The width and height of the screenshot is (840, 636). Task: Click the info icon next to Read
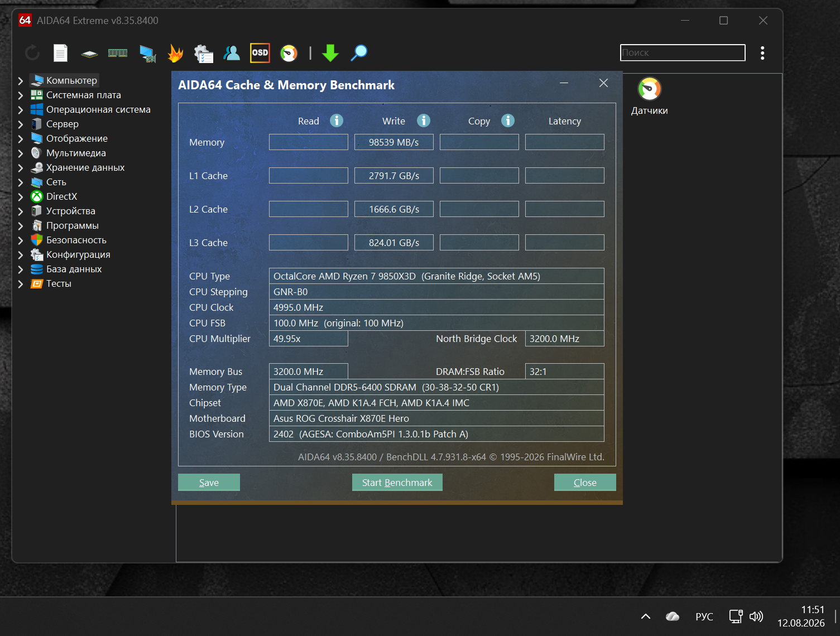[337, 121]
